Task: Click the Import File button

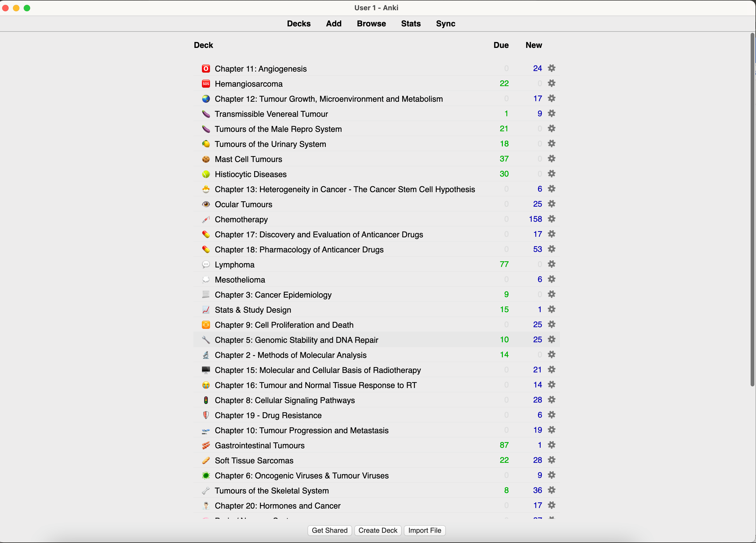Action: [425, 530]
